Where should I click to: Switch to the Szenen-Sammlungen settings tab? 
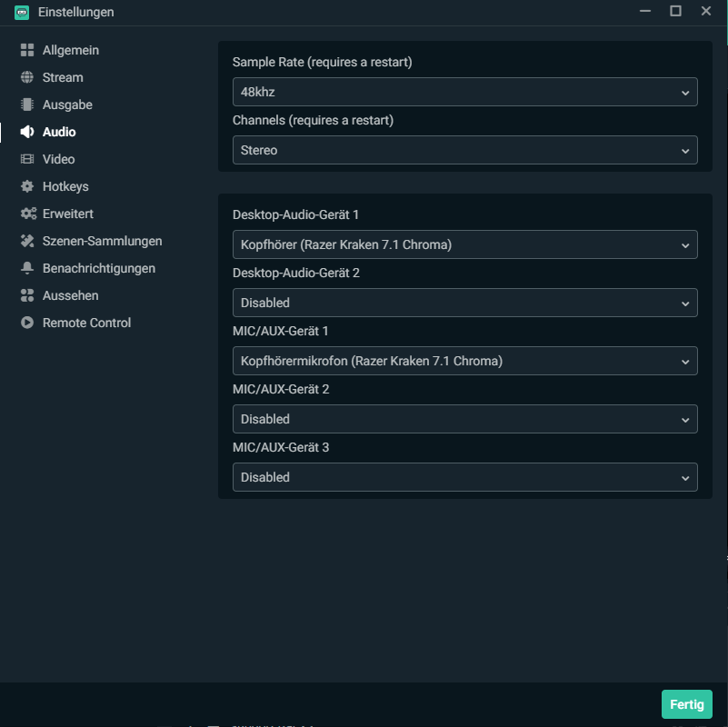click(102, 241)
